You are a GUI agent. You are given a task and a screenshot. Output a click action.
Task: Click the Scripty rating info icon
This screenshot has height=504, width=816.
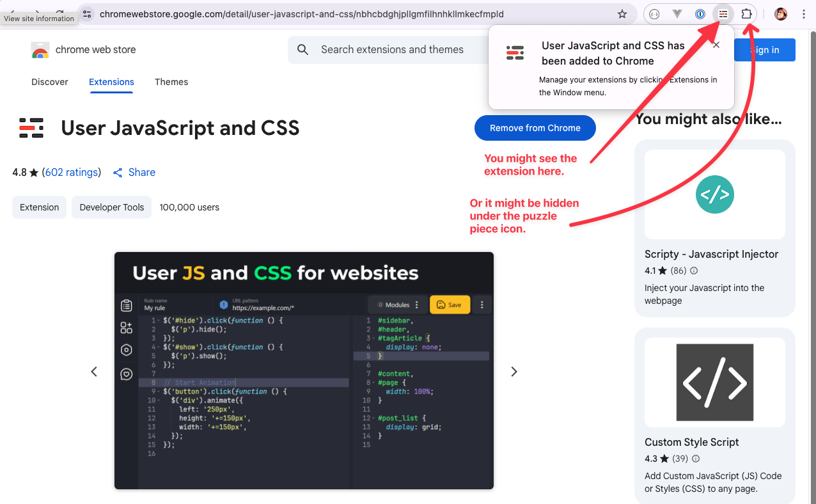point(694,271)
